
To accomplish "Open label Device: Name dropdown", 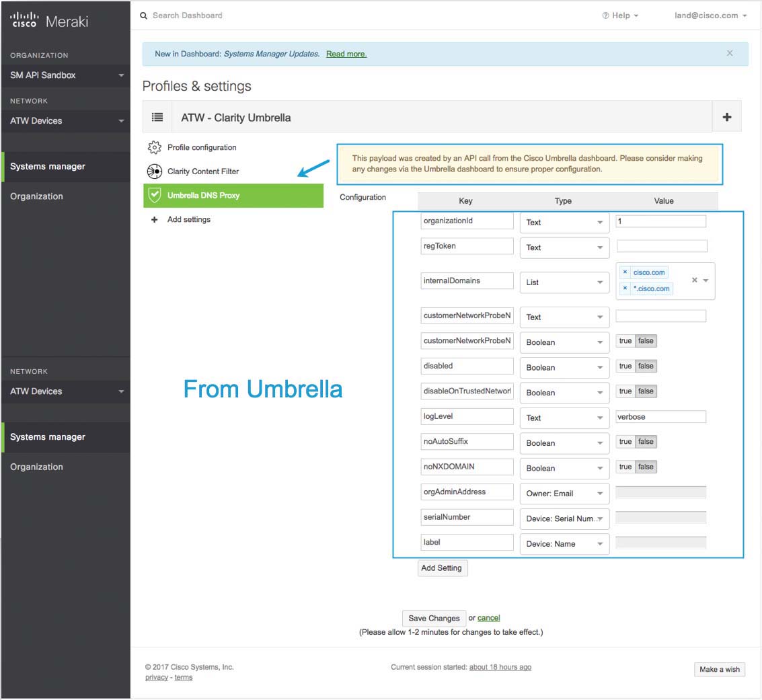I will pos(564,544).
